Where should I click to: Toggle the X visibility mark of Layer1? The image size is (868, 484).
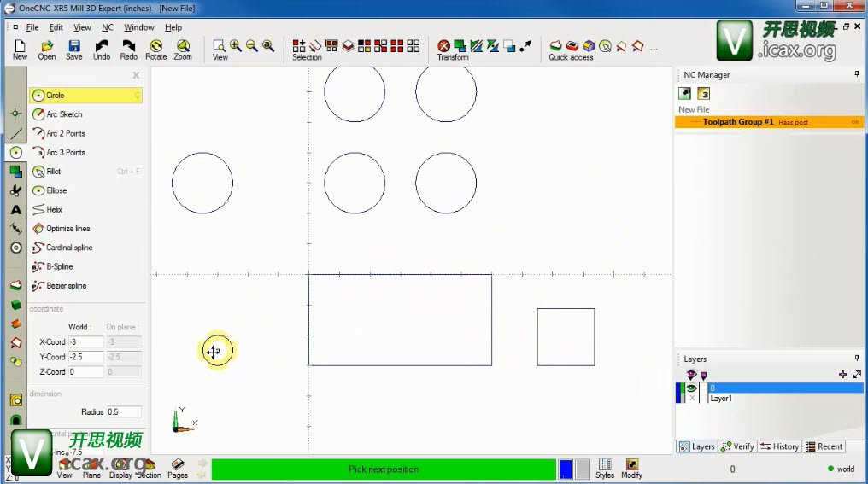tap(691, 399)
